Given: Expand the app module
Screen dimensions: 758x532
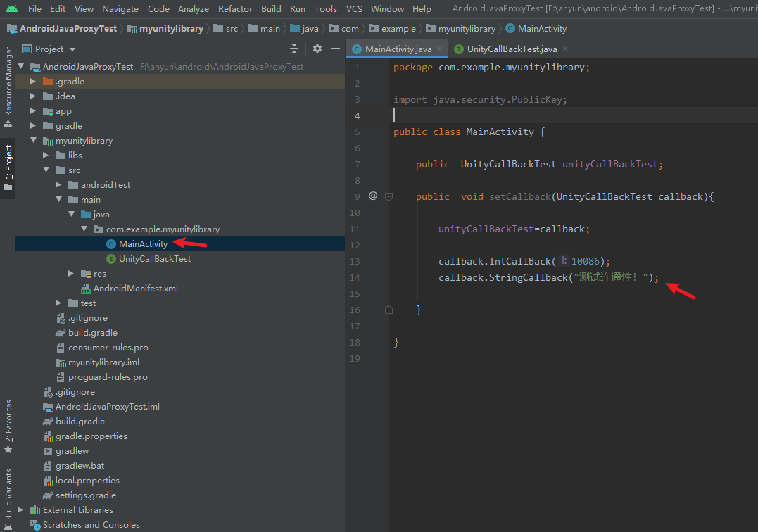Looking at the screenshot, I should pos(33,111).
